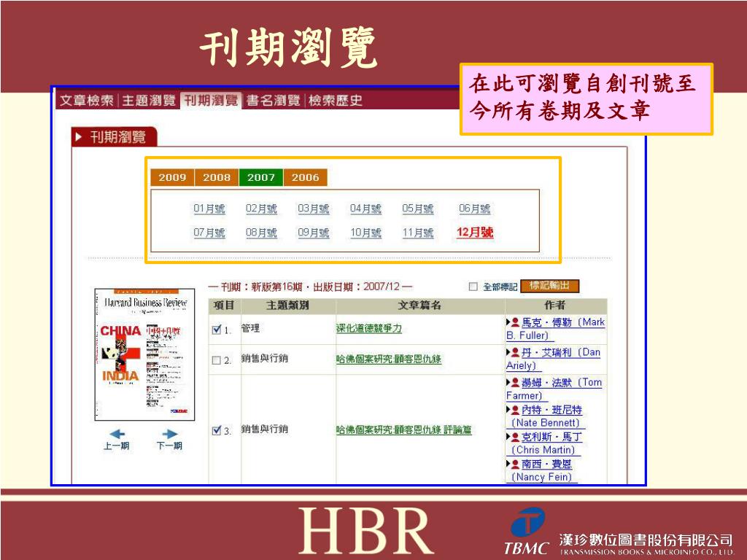Click the issue info text 新版第16期
The width and height of the screenshot is (747, 560).
click(276, 287)
